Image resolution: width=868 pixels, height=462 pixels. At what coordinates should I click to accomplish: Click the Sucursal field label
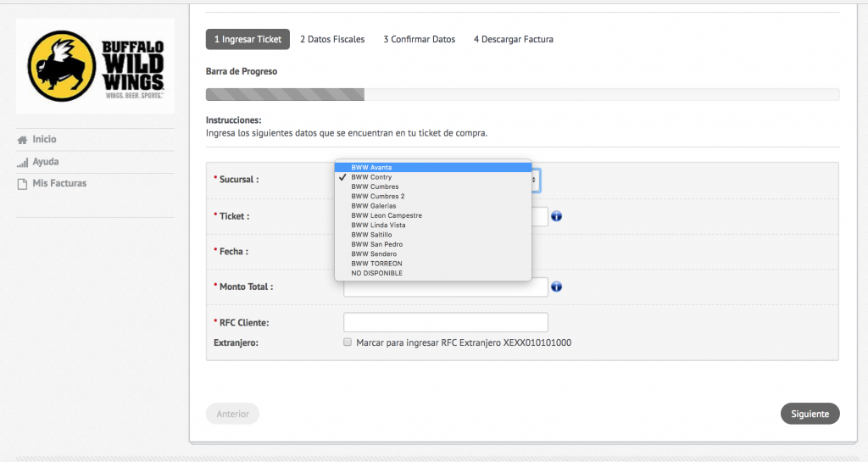coord(236,179)
